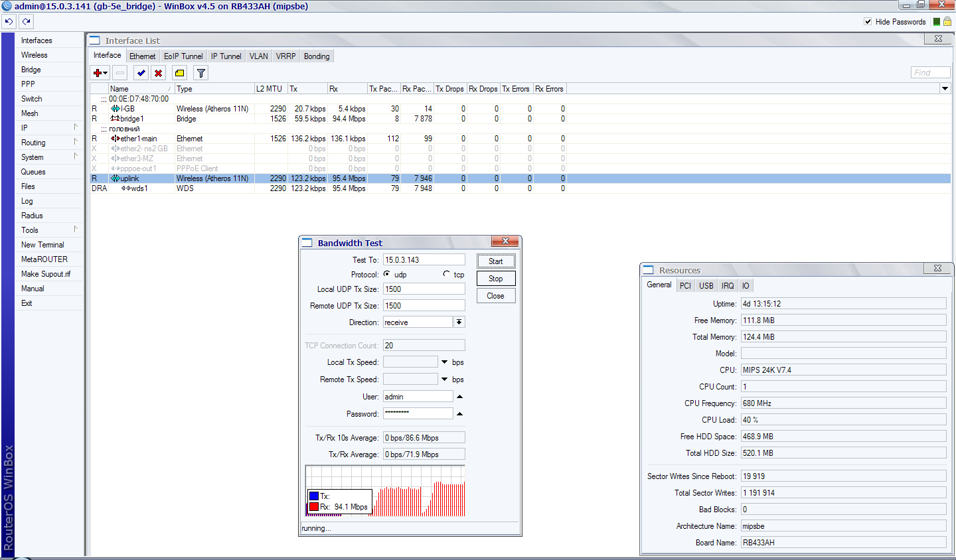This screenshot has width=956, height=560.
Task: Click the yellow comment note icon
Action: point(179,73)
